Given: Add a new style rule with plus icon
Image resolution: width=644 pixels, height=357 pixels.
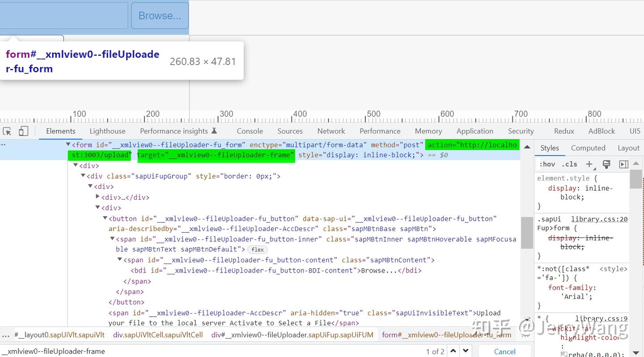Looking at the screenshot, I should pos(589,164).
